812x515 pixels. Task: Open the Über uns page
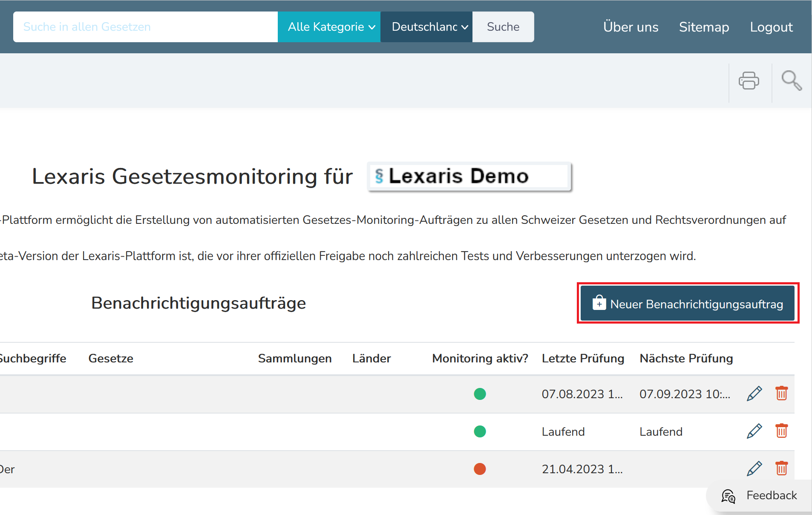[631, 27]
